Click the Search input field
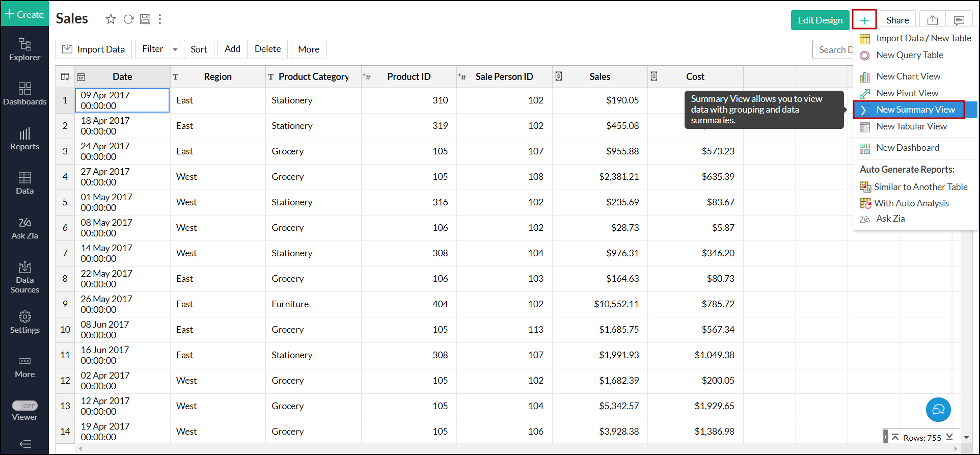 click(x=833, y=49)
